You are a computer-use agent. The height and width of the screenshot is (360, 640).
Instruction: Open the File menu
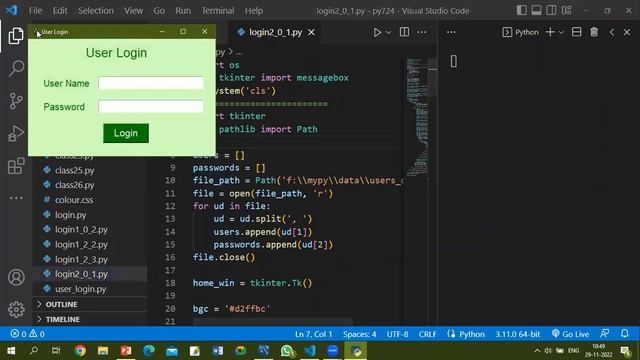(36, 11)
